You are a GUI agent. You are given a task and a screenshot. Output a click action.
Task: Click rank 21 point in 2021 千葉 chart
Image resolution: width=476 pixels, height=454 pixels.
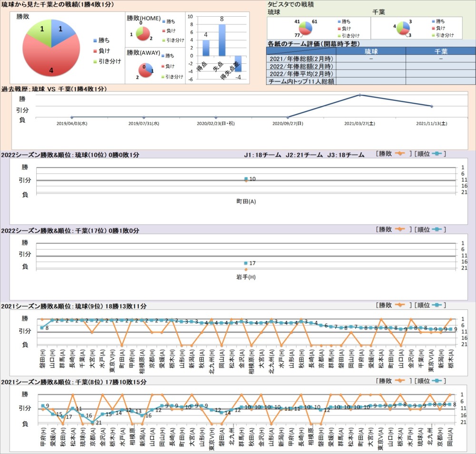(92, 422)
